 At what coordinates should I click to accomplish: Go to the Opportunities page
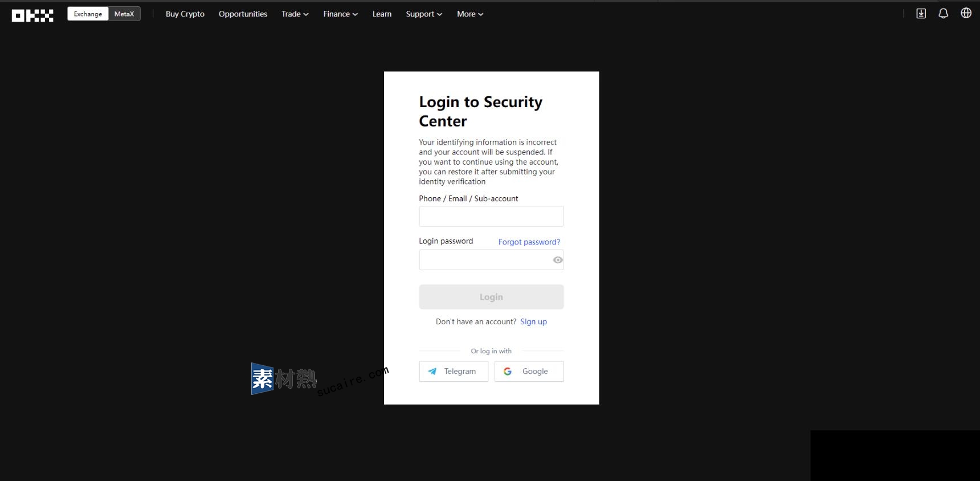point(243,14)
